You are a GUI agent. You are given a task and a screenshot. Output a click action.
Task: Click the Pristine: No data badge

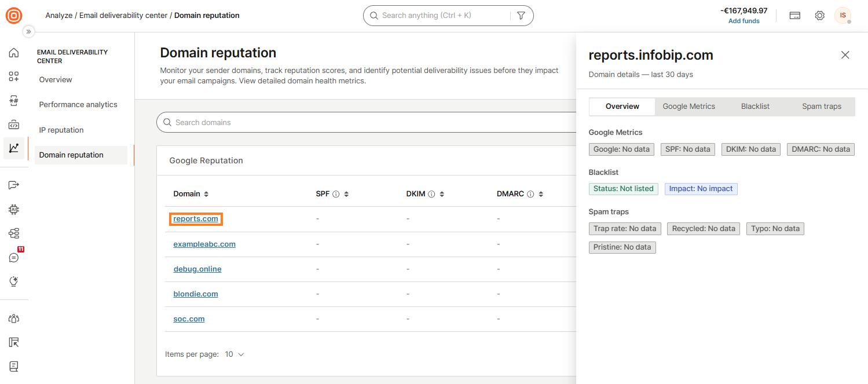(x=622, y=247)
